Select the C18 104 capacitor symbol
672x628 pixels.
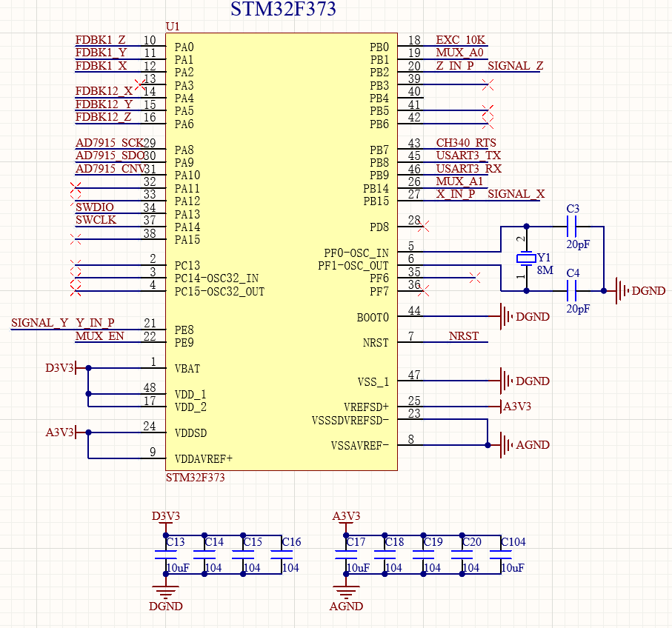pos(385,555)
